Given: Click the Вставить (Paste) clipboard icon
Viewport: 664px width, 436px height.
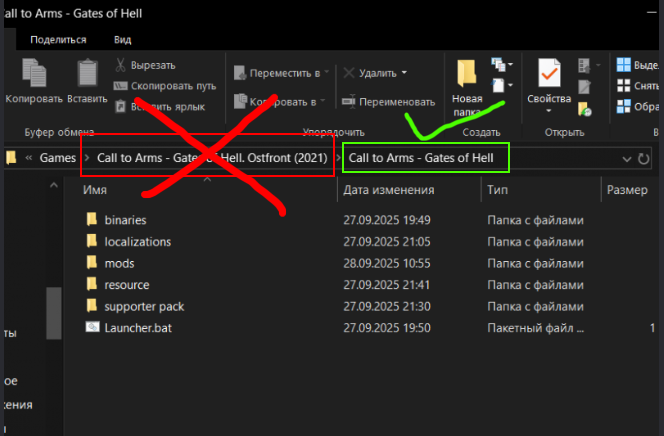Looking at the screenshot, I should pos(87,75).
